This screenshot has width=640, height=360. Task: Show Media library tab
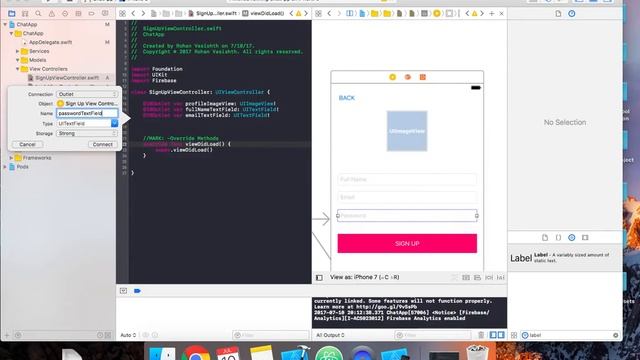pos(585,237)
